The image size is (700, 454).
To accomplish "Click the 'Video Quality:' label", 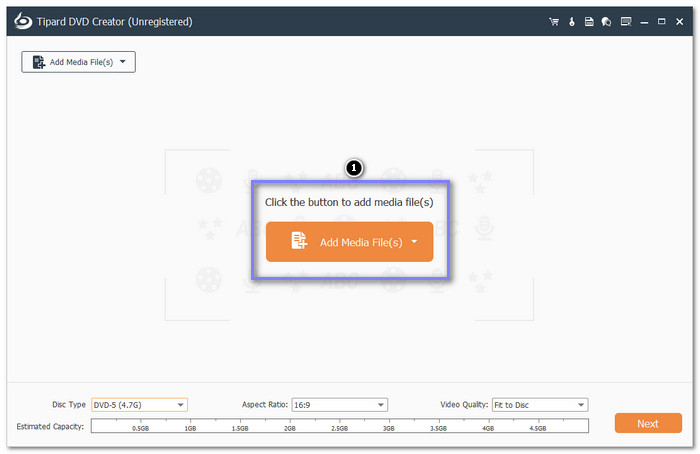I will tap(464, 404).
